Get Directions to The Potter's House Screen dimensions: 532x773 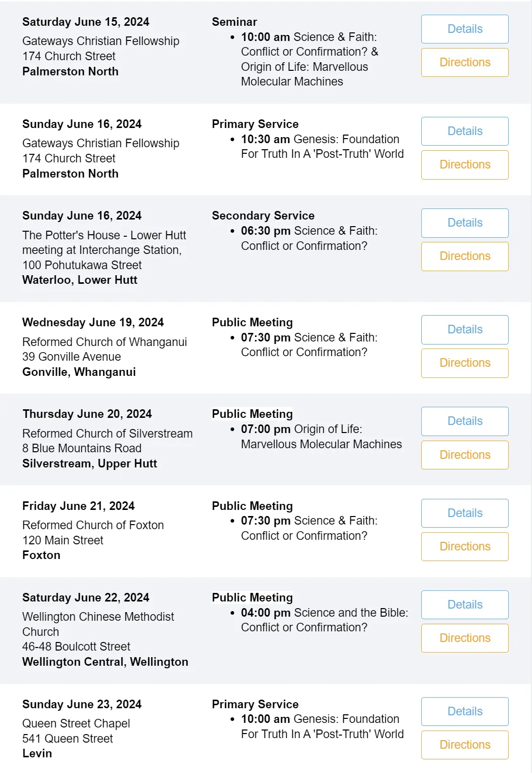coord(465,256)
